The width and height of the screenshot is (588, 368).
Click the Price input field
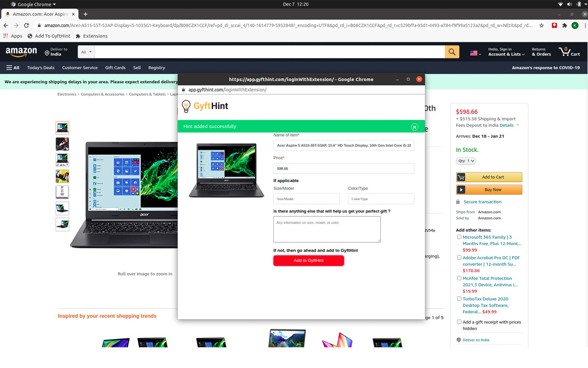[344, 168]
